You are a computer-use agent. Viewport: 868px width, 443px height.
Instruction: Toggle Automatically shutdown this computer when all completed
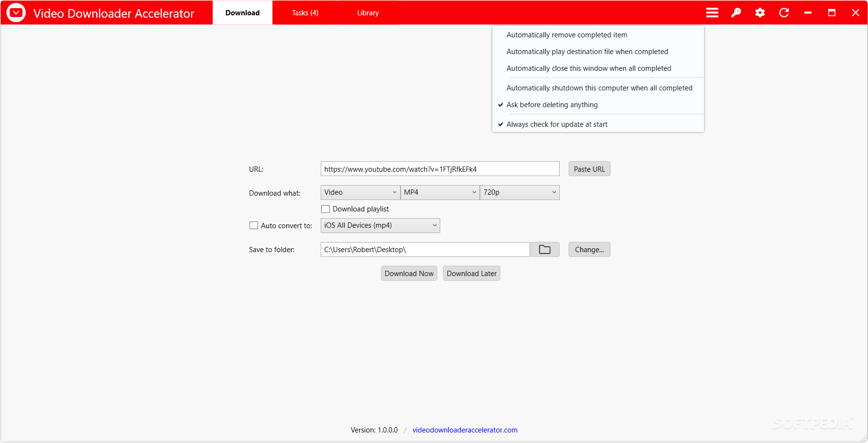pos(598,88)
